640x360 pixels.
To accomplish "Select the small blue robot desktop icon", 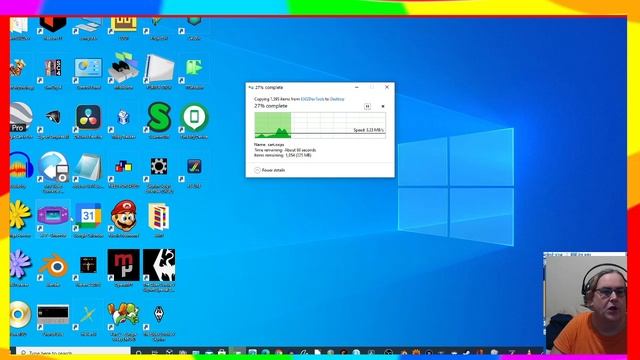I will 123,118.
